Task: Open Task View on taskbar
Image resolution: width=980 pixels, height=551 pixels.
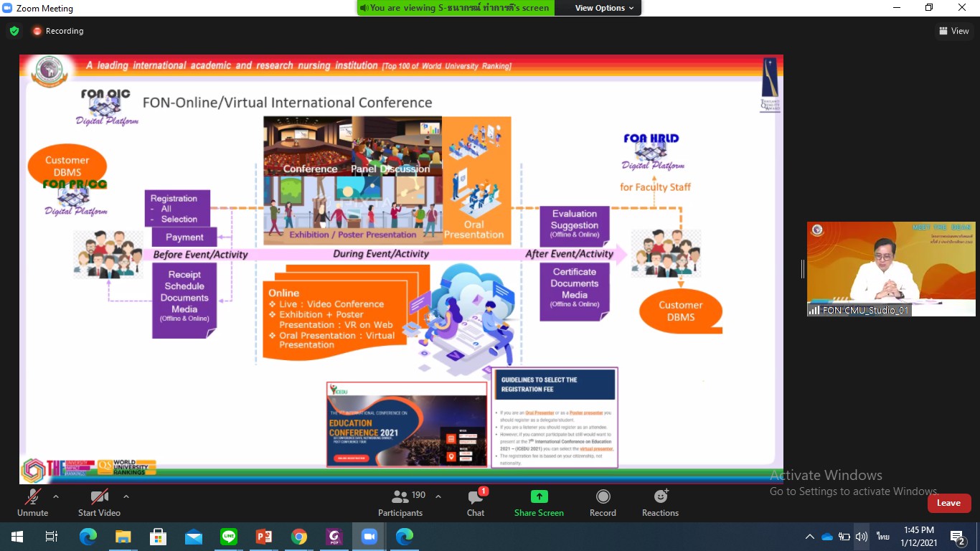Action: 52,537
